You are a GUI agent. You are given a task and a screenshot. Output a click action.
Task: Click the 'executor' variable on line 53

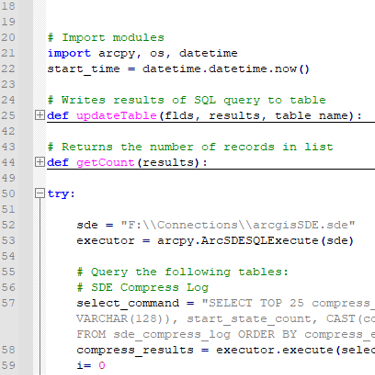pyautogui.click(x=106, y=240)
